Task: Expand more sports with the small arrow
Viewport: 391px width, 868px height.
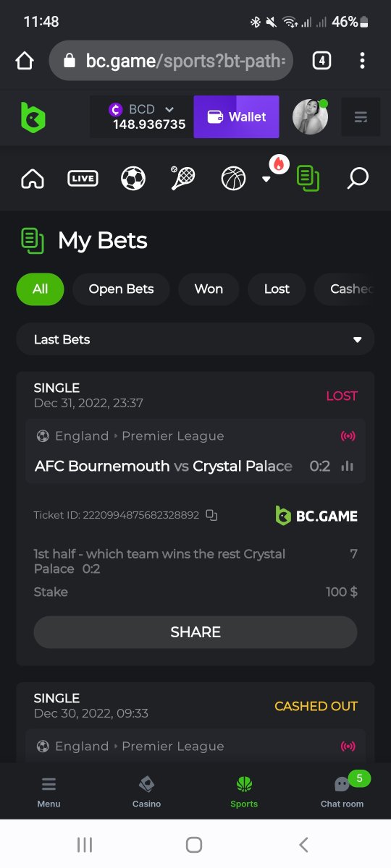Action: [x=266, y=179]
